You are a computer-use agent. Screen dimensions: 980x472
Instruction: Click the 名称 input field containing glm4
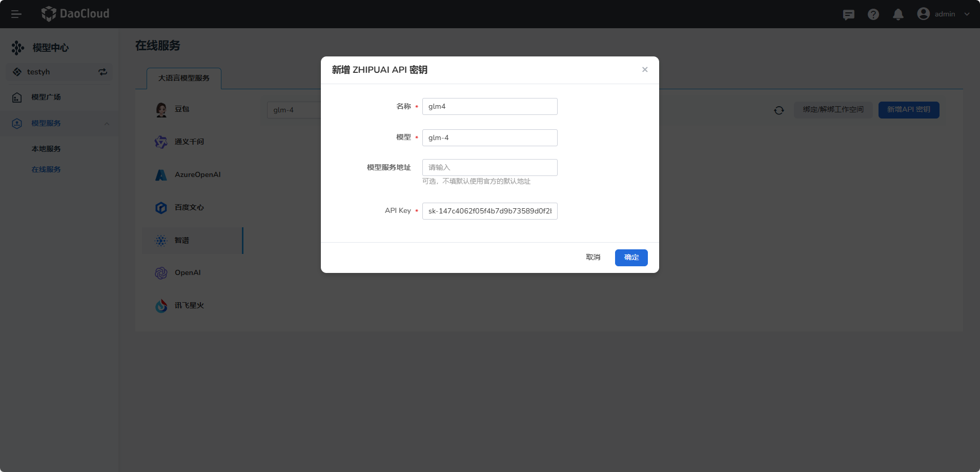click(x=490, y=107)
